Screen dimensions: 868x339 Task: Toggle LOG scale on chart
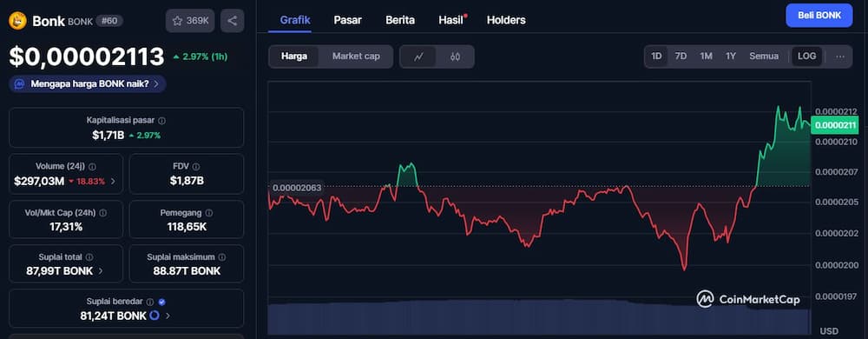(806, 56)
